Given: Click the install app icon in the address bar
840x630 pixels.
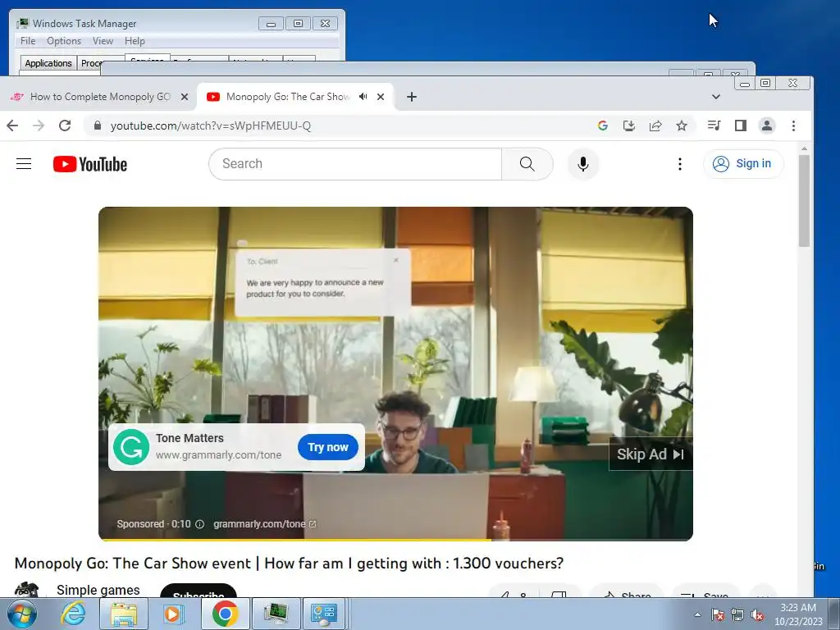Looking at the screenshot, I should coord(629,126).
